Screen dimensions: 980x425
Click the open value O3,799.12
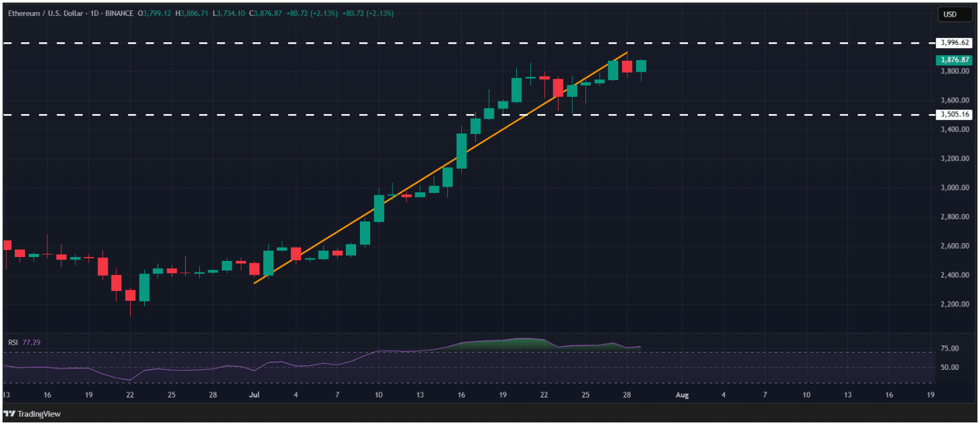coord(156,13)
